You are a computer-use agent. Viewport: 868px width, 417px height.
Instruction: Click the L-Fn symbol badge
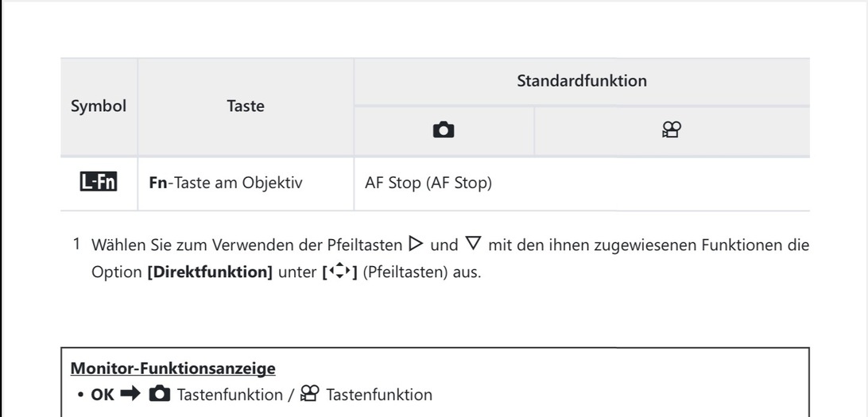pyautogui.click(x=99, y=183)
